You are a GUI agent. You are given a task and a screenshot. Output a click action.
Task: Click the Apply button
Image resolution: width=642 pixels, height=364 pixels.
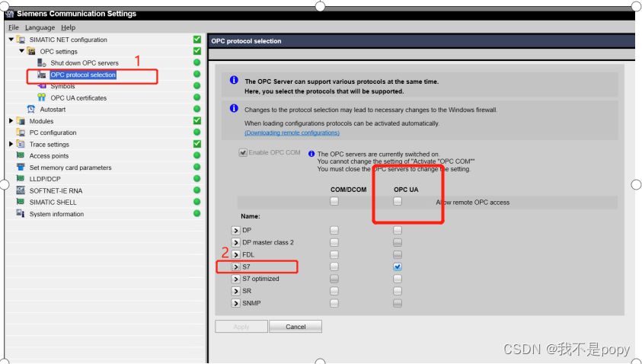241,327
